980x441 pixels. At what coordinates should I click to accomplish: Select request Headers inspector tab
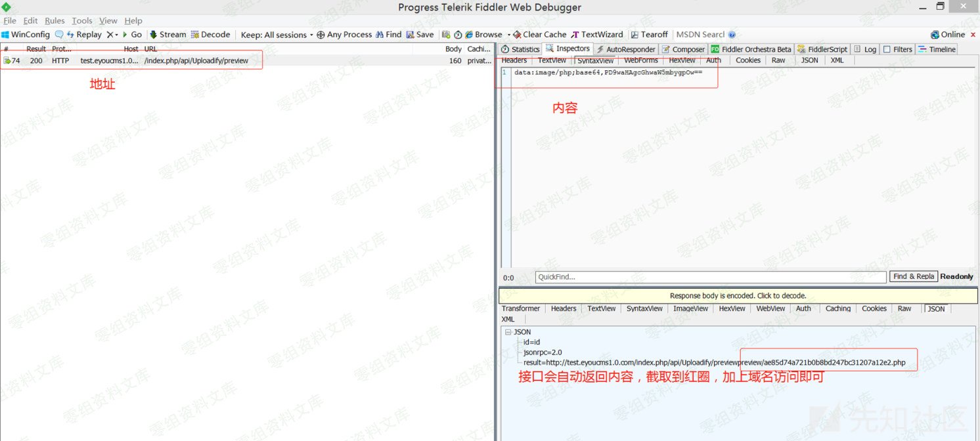[x=514, y=60]
